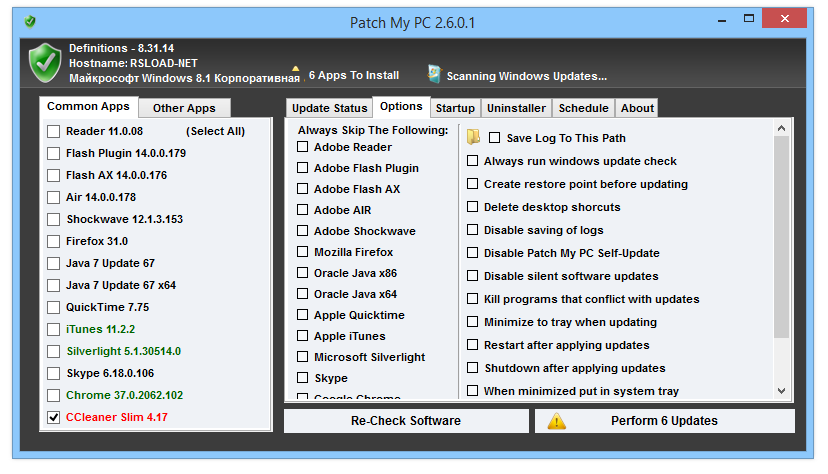Viewport: 828px width, 474px height.
Task: Check the Reader 11.0.08 checkbox
Action: (x=53, y=131)
